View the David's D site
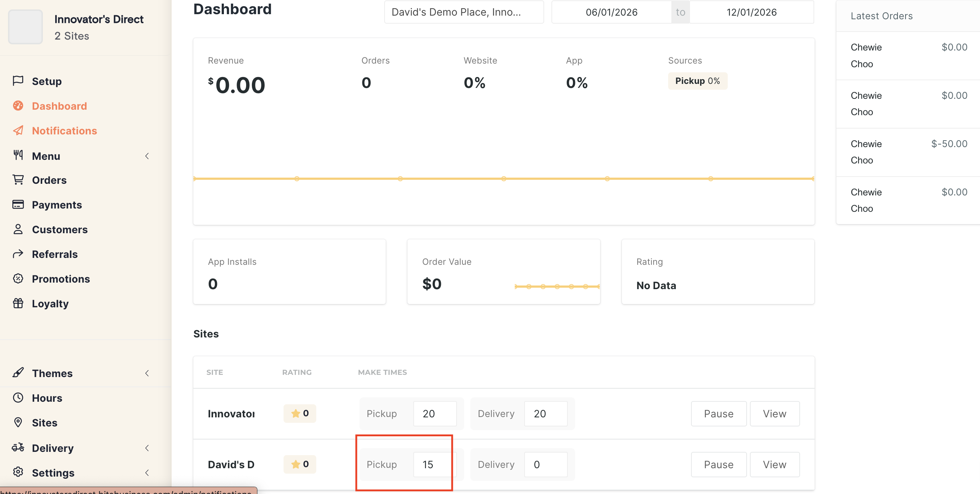Image resolution: width=980 pixels, height=494 pixels. (774, 464)
